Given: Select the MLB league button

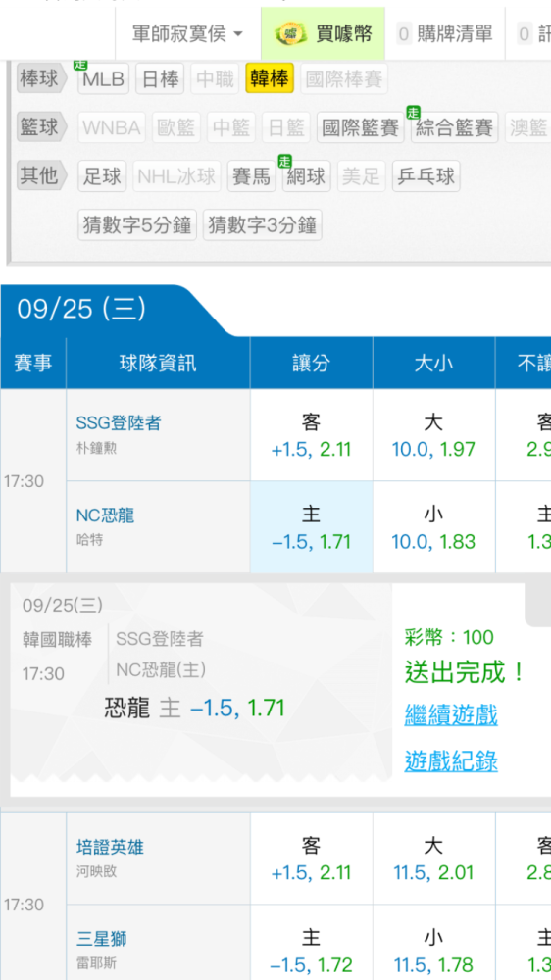Looking at the screenshot, I should (104, 79).
